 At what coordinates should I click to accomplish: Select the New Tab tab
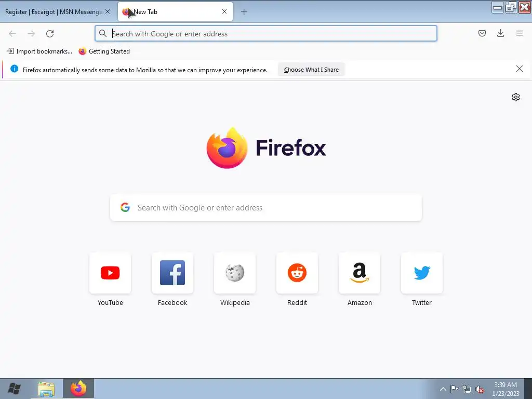(175, 12)
